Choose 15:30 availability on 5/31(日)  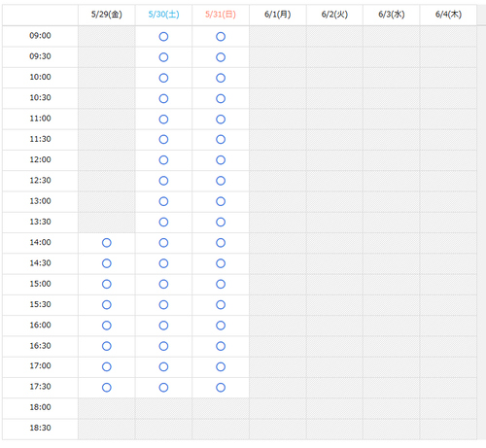[221, 305]
